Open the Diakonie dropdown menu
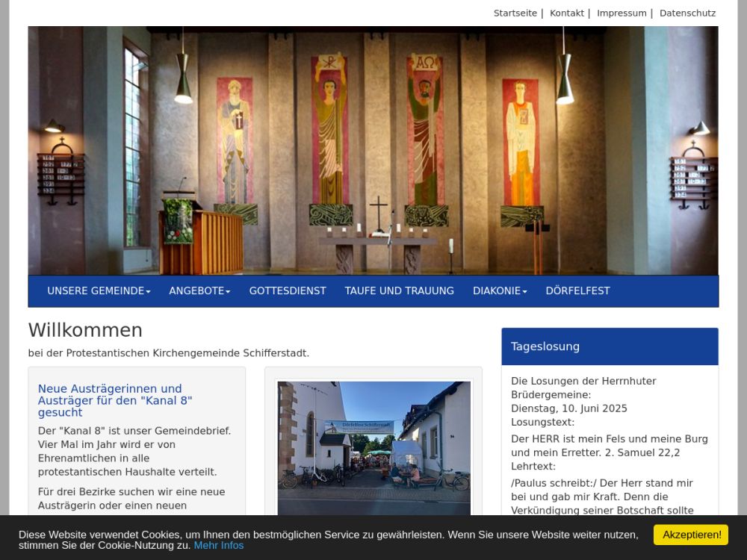The image size is (747, 560). [500, 291]
